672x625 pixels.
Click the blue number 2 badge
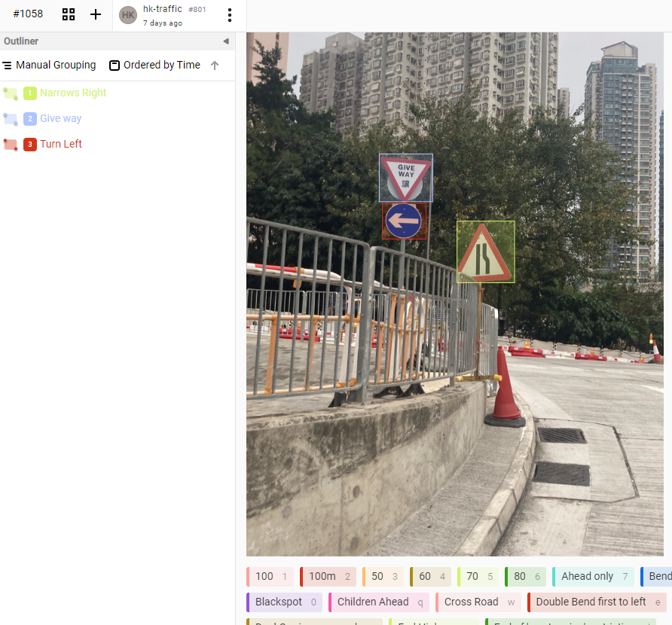pyautogui.click(x=30, y=119)
